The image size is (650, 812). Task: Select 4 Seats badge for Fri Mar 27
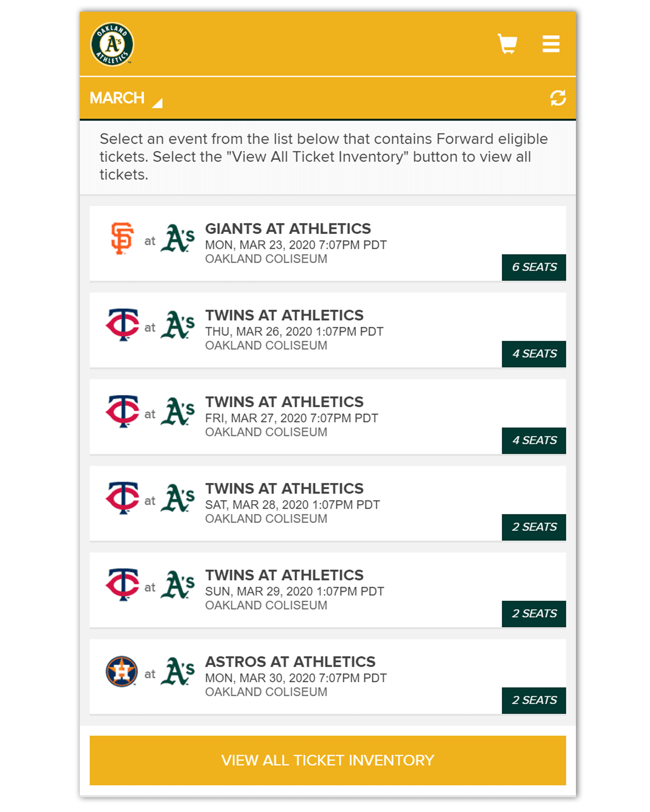point(533,440)
